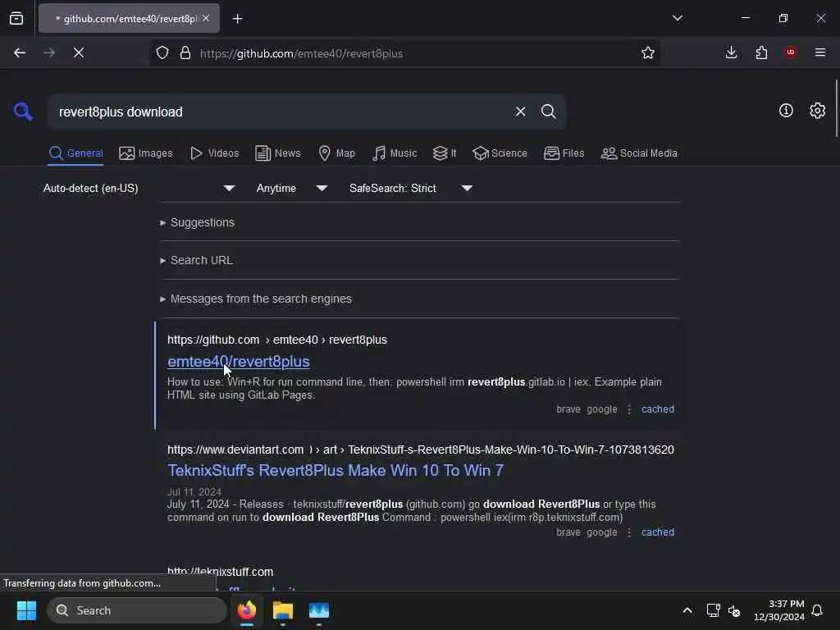Open the emtee40/revert8plus result link
The width and height of the screenshot is (840, 630).
(x=239, y=362)
